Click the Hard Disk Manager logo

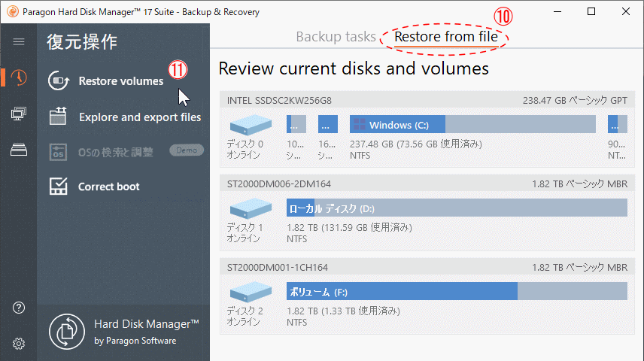(x=67, y=332)
